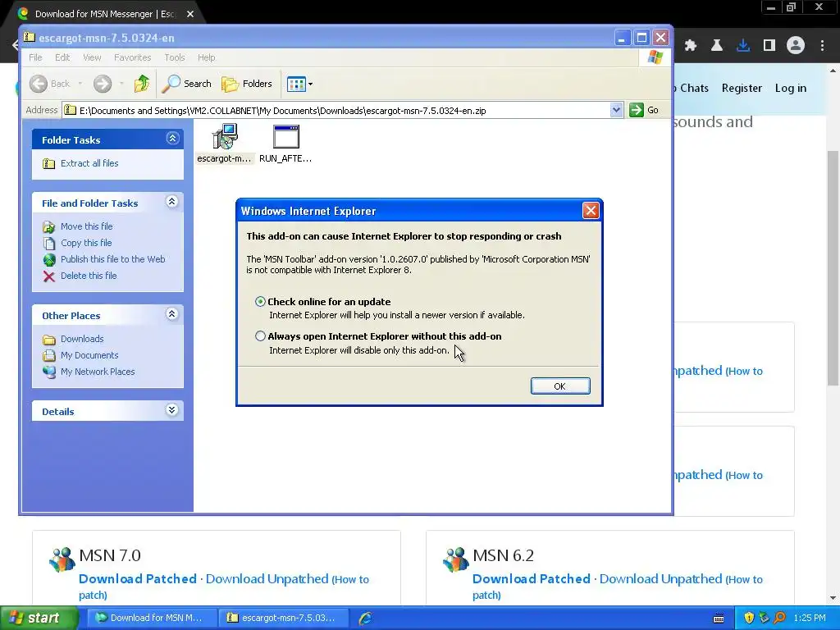Open Chrome downloads icon
This screenshot has width=840, height=630.
coord(743,46)
